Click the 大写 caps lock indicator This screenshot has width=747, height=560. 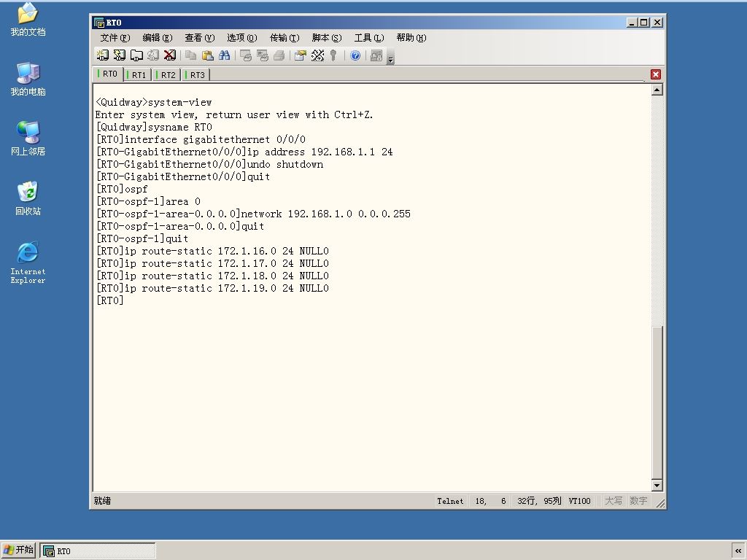(613, 501)
